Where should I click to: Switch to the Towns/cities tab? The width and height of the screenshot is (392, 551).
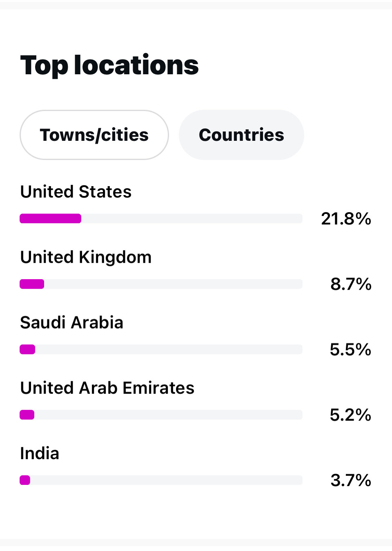[x=94, y=135]
